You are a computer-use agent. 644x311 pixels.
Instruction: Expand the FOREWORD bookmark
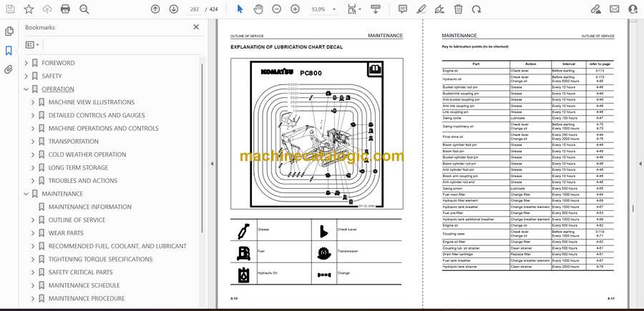click(26, 63)
